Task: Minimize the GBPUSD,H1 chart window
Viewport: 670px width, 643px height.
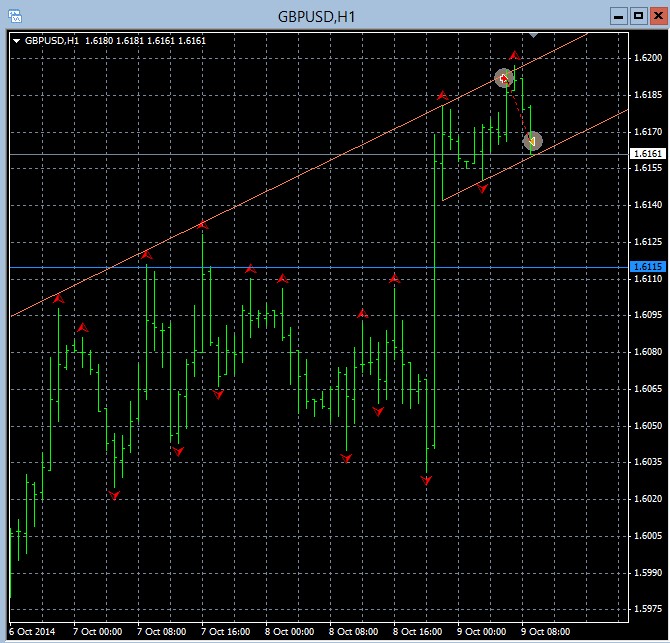Action: (618, 17)
